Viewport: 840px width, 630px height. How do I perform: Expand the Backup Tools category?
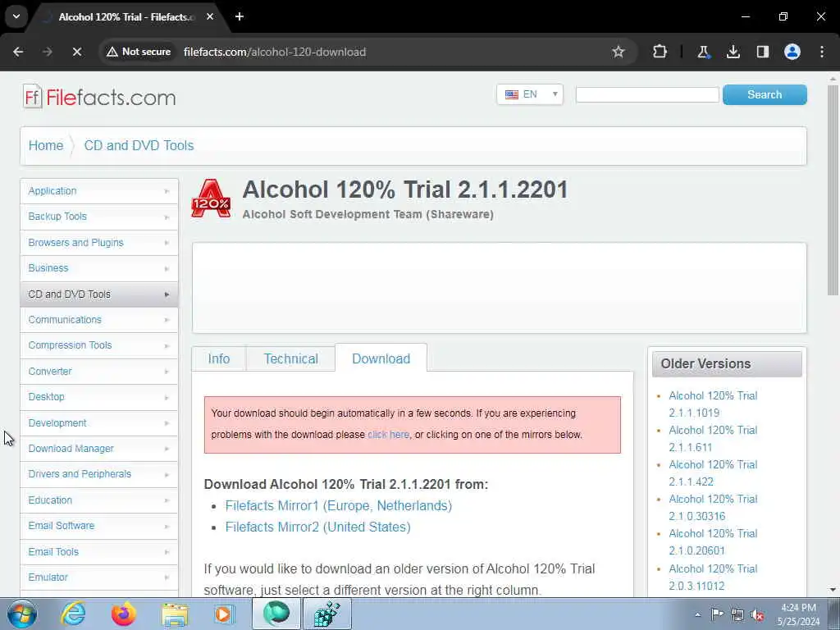click(99, 217)
